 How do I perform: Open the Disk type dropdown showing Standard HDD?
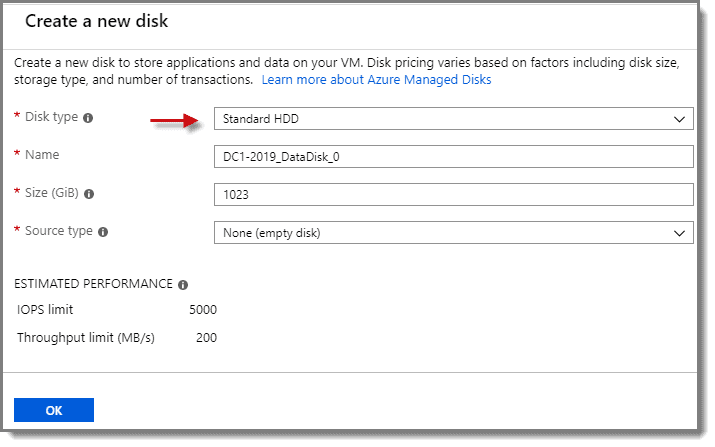click(454, 119)
